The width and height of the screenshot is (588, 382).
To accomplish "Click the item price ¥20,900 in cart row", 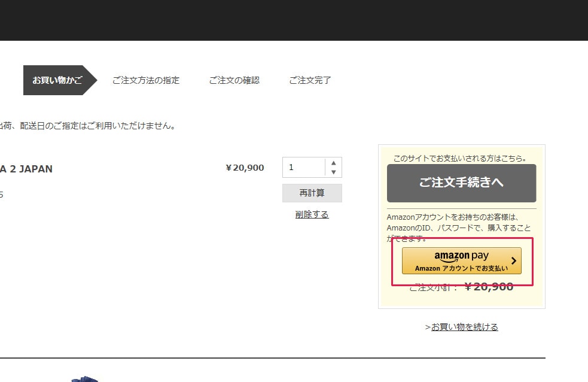I will (x=245, y=168).
